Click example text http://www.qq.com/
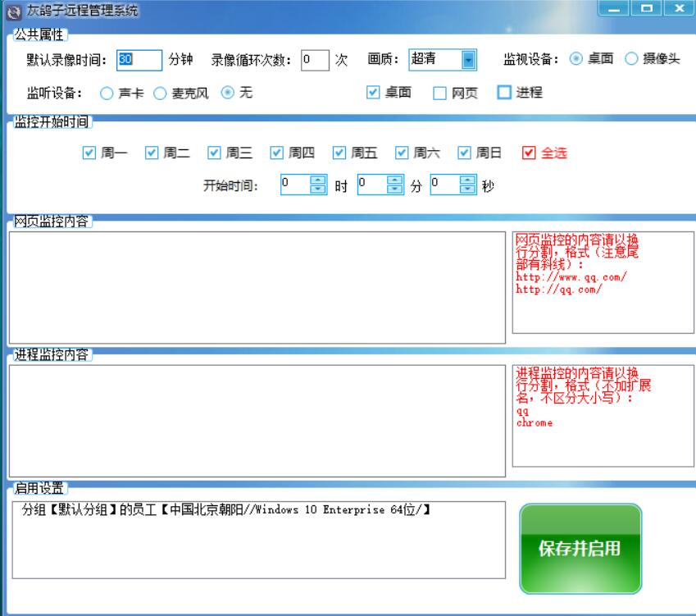This screenshot has width=696, height=616. 571,277
